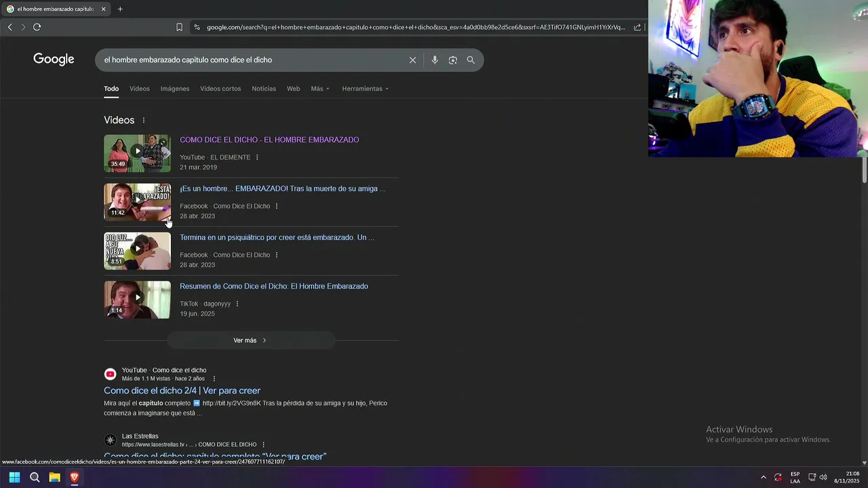The height and width of the screenshot is (488, 868).
Task: Switch to the Web tab
Action: [293, 89]
